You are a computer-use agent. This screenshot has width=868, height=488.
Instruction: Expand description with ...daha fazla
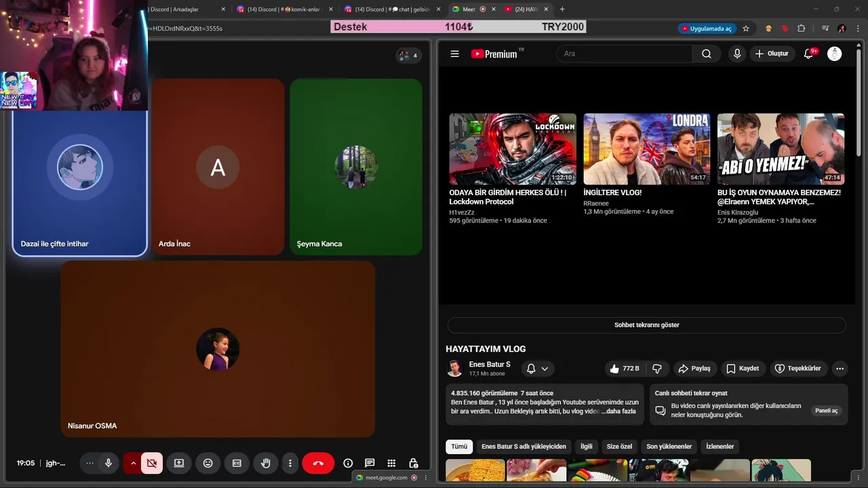(x=618, y=411)
